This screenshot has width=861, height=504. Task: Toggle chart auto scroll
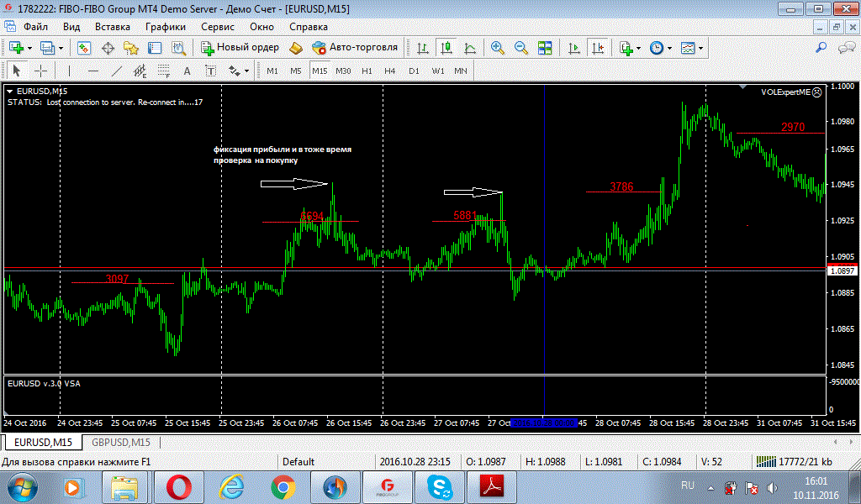[573, 48]
